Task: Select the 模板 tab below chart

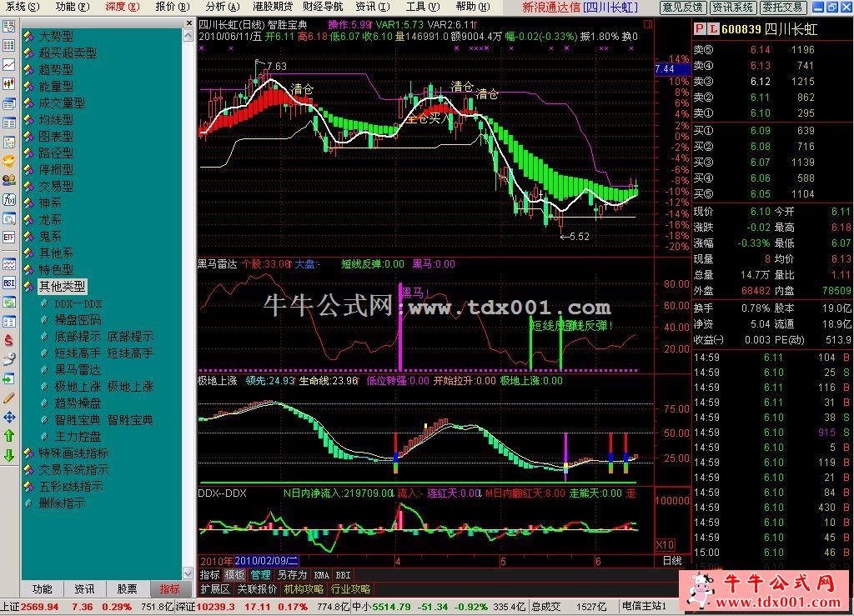Action: point(234,574)
